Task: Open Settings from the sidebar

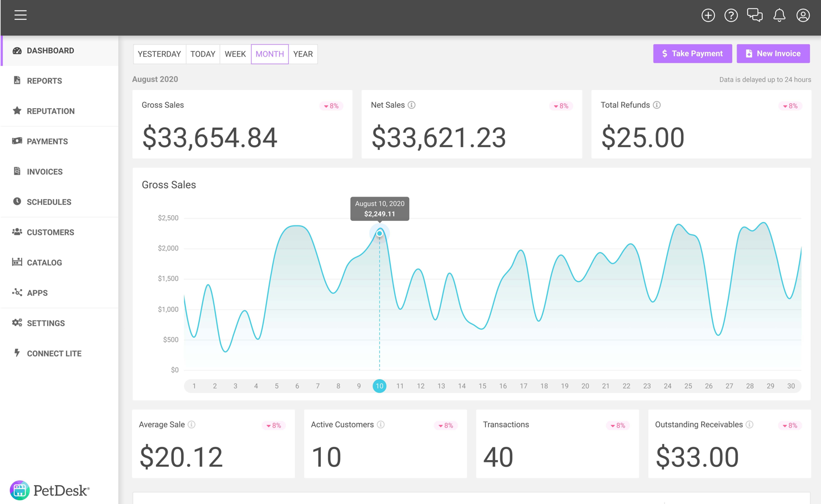Action: [x=46, y=323]
